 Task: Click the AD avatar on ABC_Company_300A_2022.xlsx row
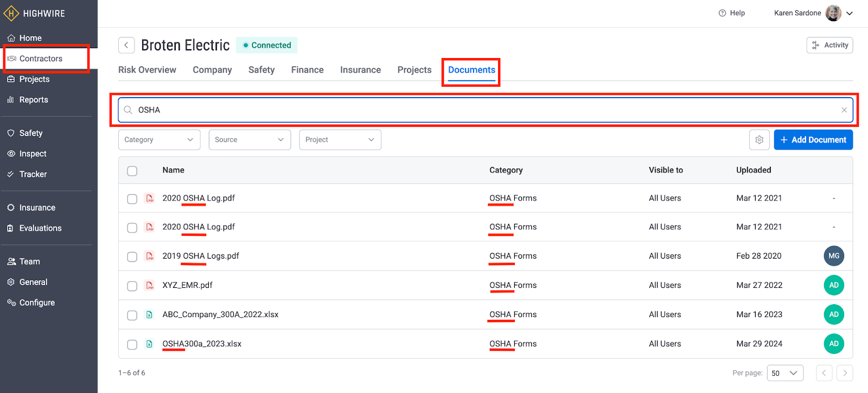[x=834, y=314]
